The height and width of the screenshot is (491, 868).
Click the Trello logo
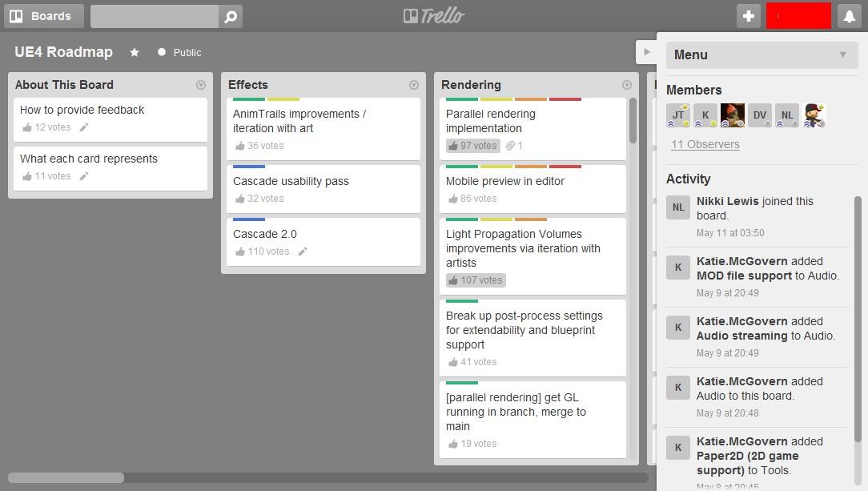coord(434,16)
